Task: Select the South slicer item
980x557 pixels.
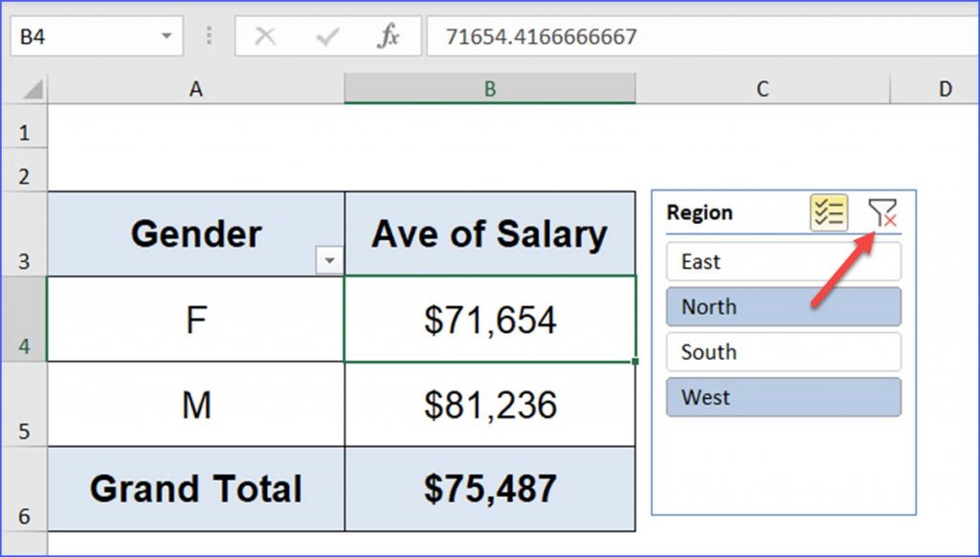Action: coord(783,352)
